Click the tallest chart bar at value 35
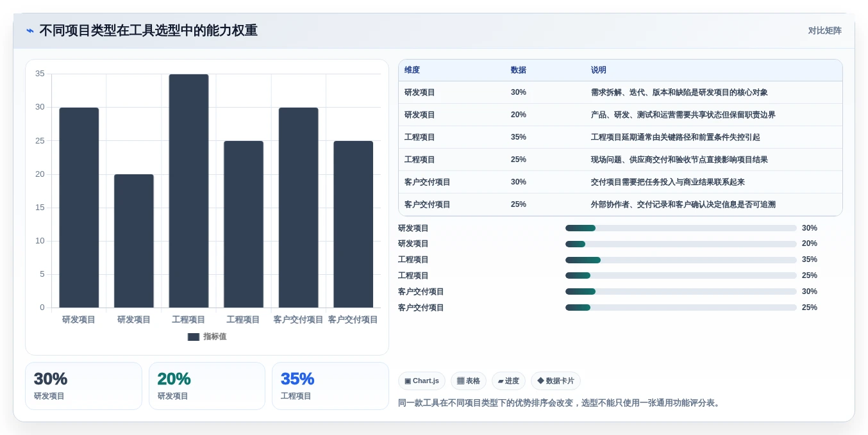The width and height of the screenshot is (868, 435). click(x=189, y=191)
